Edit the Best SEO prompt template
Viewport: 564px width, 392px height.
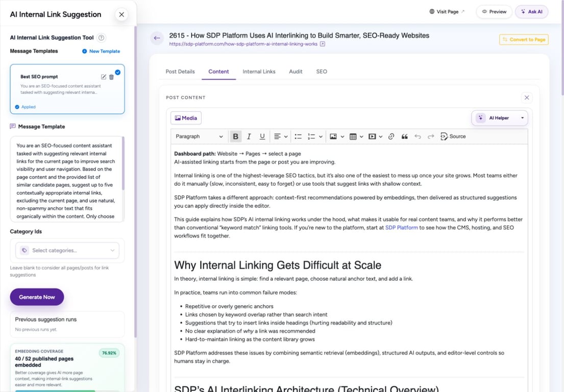(x=104, y=77)
